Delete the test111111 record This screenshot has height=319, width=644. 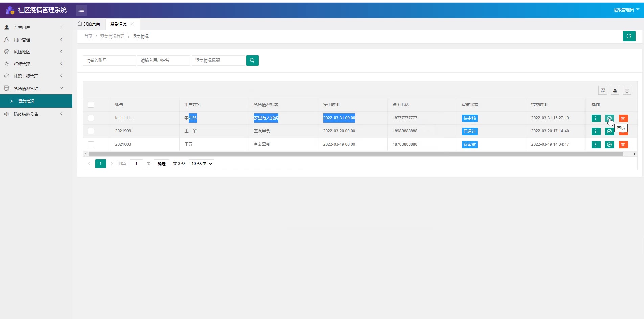point(623,118)
